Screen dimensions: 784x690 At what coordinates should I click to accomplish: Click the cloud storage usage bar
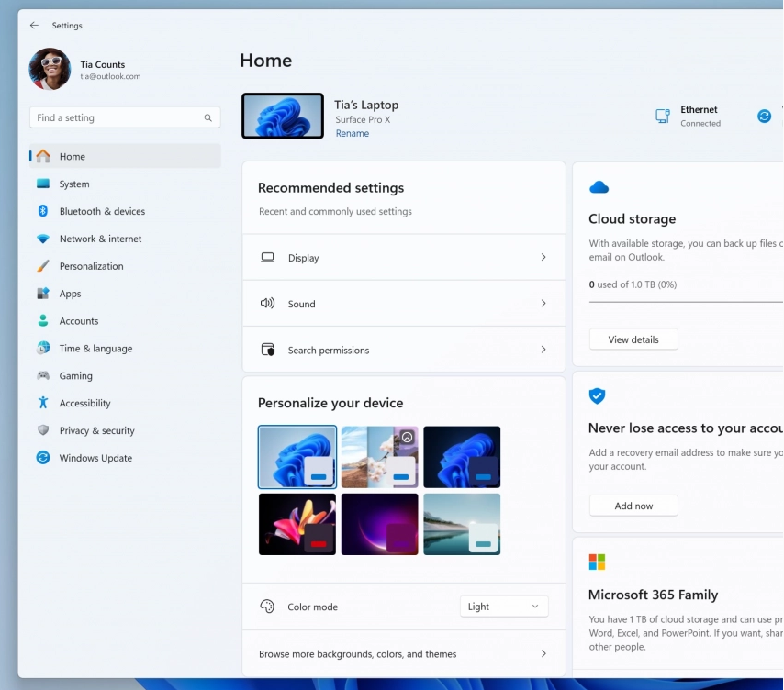click(x=686, y=302)
